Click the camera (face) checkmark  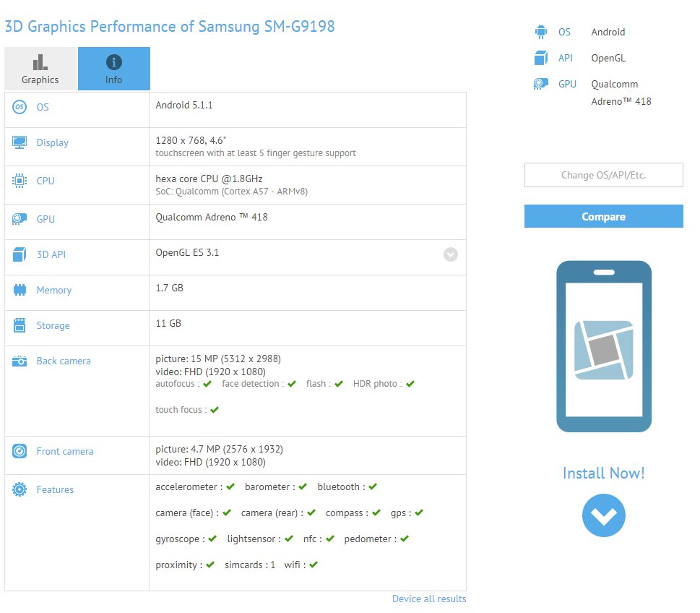click(227, 513)
